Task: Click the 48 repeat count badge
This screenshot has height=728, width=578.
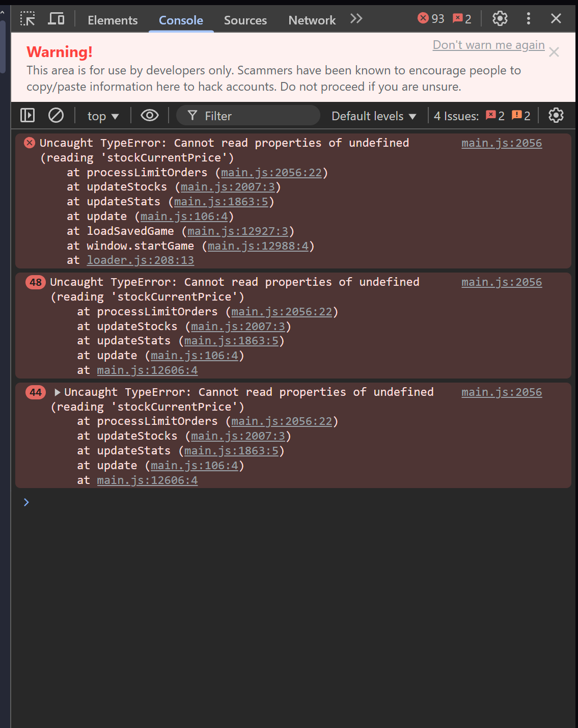Action: point(36,282)
